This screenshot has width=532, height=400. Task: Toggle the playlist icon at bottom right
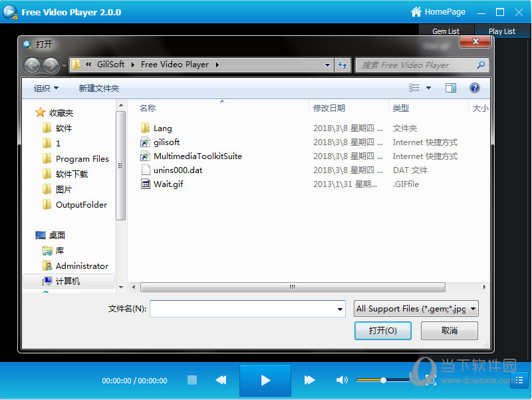(519, 380)
